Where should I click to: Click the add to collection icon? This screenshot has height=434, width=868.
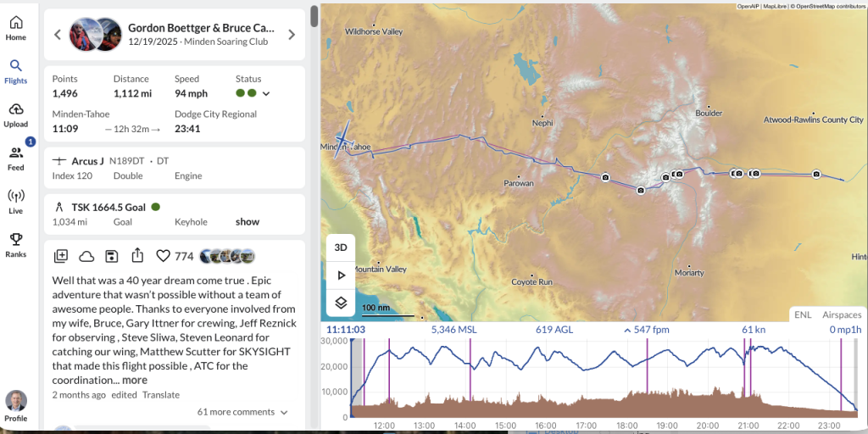click(x=61, y=256)
